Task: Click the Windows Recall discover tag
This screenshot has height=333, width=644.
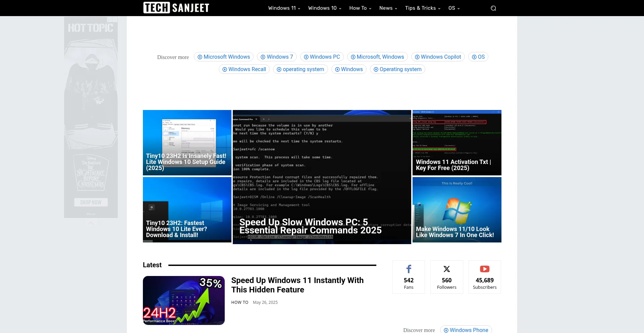Action: click(x=244, y=69)
